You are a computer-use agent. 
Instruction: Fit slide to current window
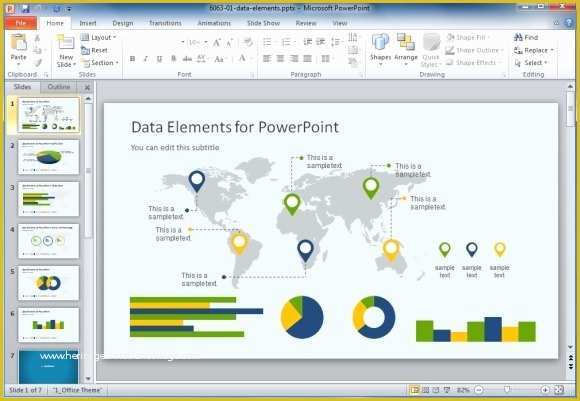559,390
